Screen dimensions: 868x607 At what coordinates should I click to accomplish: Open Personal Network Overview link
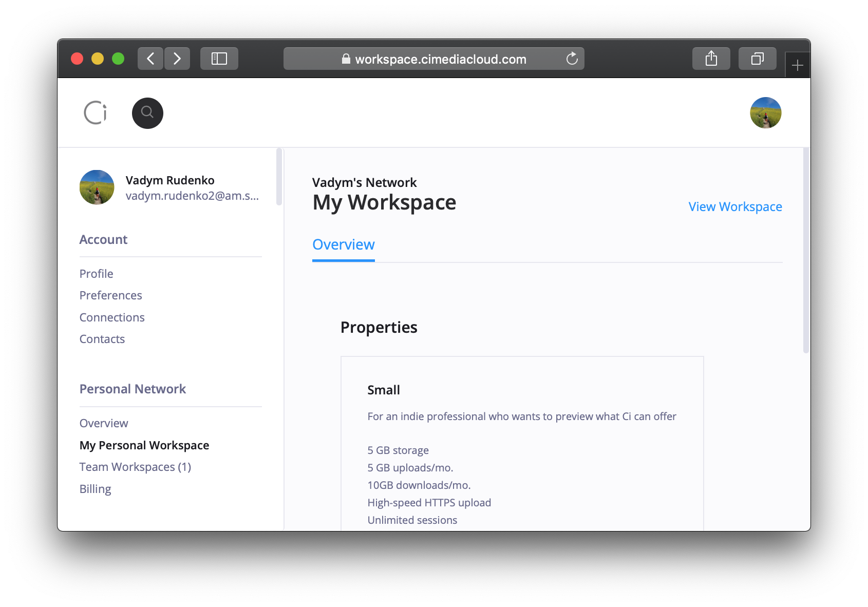[x=104, y=423]
